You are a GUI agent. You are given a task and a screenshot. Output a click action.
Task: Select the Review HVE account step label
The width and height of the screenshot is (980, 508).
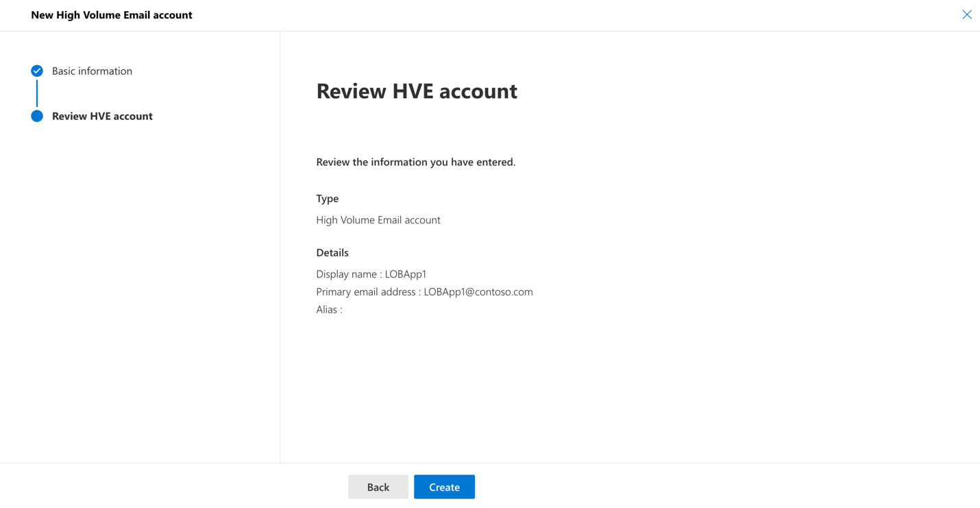pyautogui.click(x=102, y=117)
